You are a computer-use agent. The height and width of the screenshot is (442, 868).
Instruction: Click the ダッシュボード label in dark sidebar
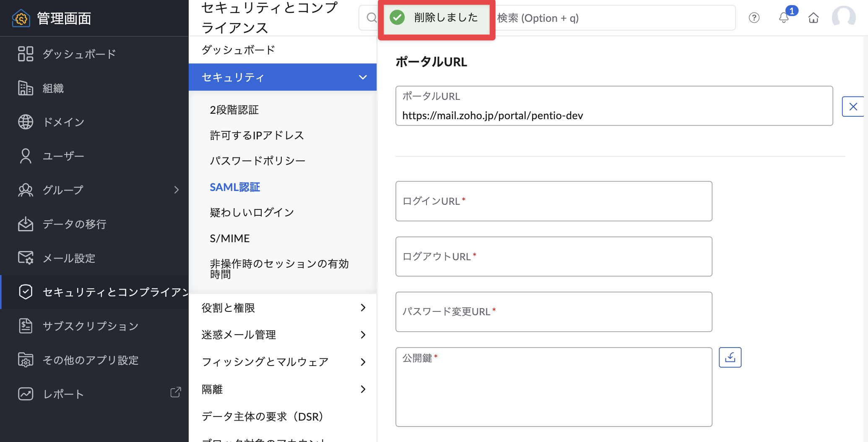click(79, 54)
